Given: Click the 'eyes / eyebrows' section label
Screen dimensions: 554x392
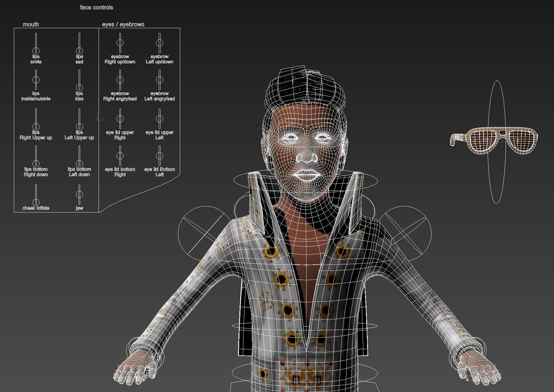Looking at the screenshot, I should tap(123, 24).
